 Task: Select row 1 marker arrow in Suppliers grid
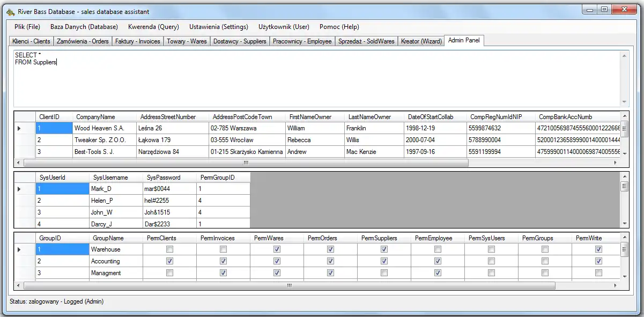[20, 128]
